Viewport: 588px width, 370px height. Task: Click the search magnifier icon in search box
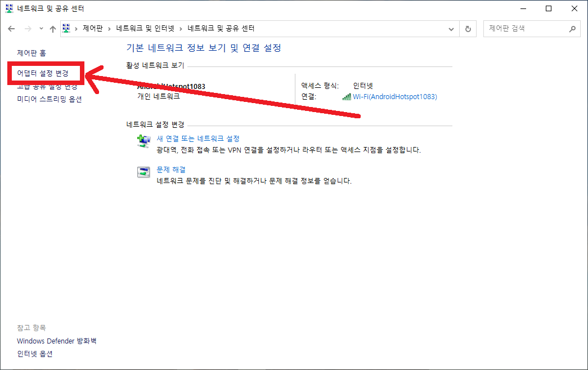point(572,29)
